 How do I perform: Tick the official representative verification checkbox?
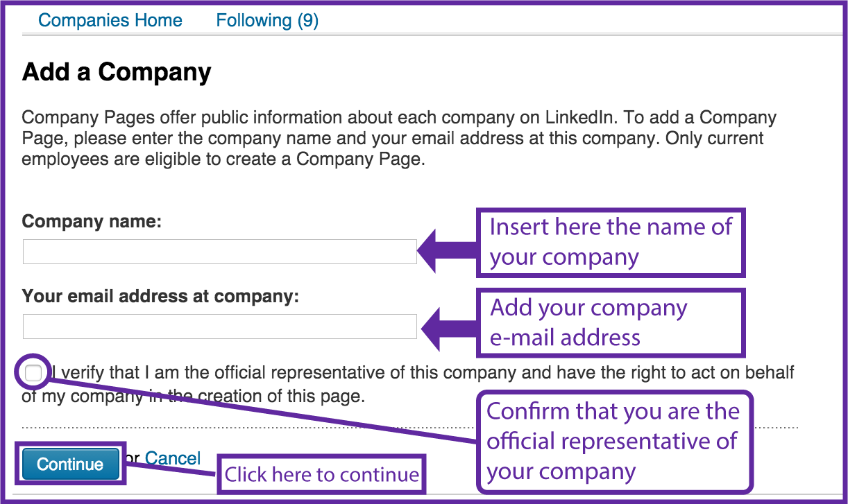(x=33, y=374)
